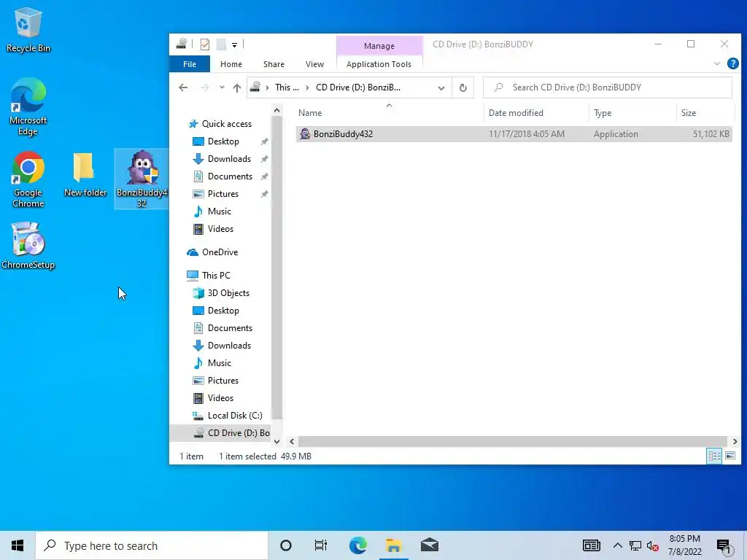
Task: Sort by the Type column header
Action: [x=632, y=113]
